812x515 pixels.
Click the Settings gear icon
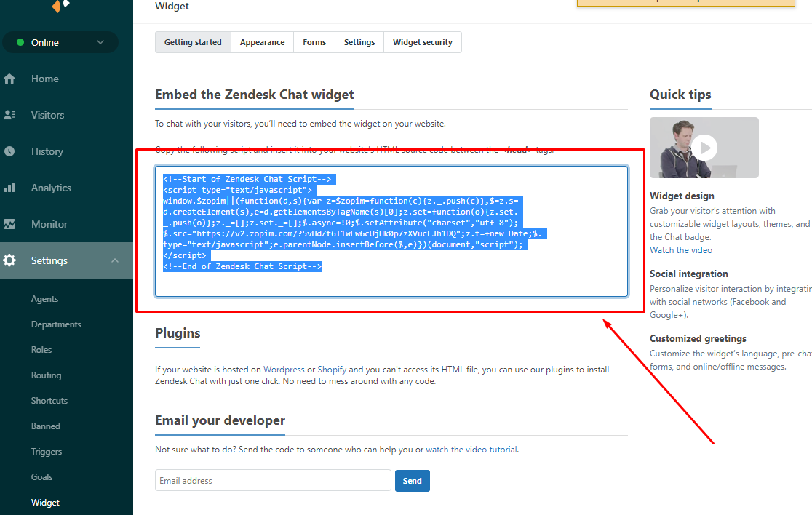[9, 260]
